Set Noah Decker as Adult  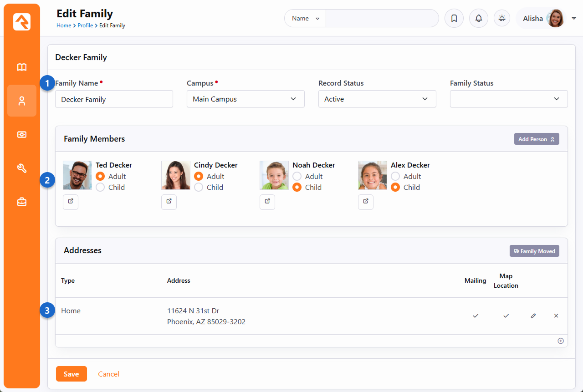pyautogui.click(x=297, y=176)
